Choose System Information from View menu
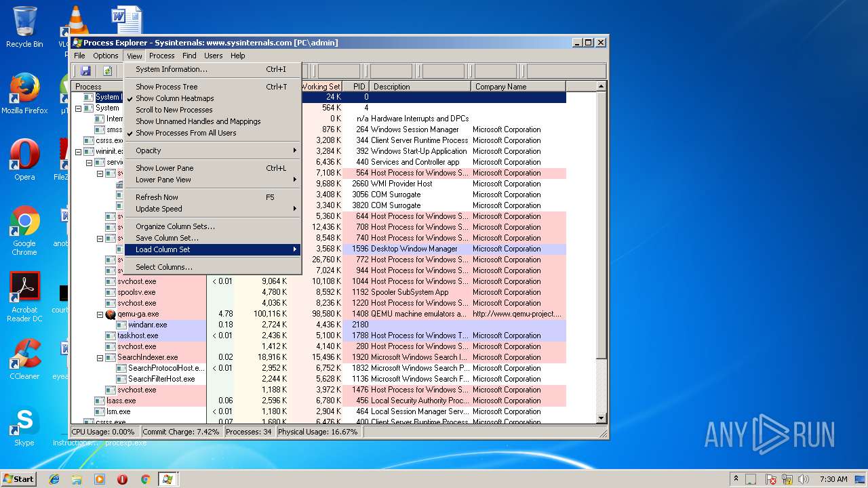 (x=212, y=69)
